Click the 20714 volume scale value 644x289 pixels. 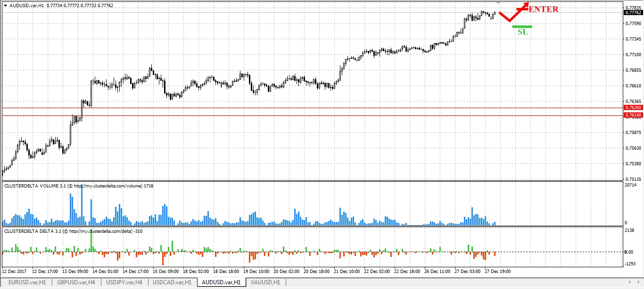pos(631,185)
